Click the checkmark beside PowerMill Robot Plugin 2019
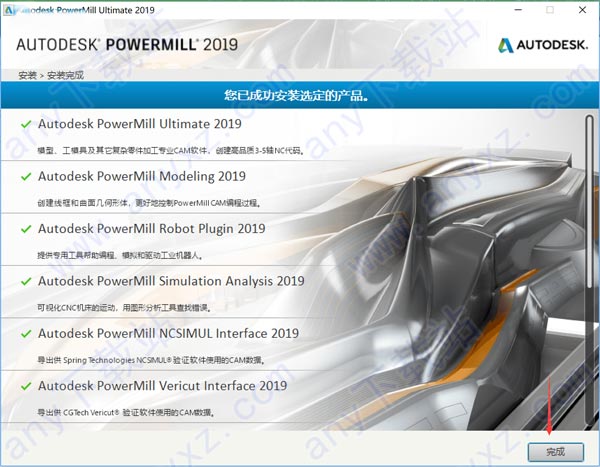The height and width of the screenshot is (467, 600). coord(25,228)
